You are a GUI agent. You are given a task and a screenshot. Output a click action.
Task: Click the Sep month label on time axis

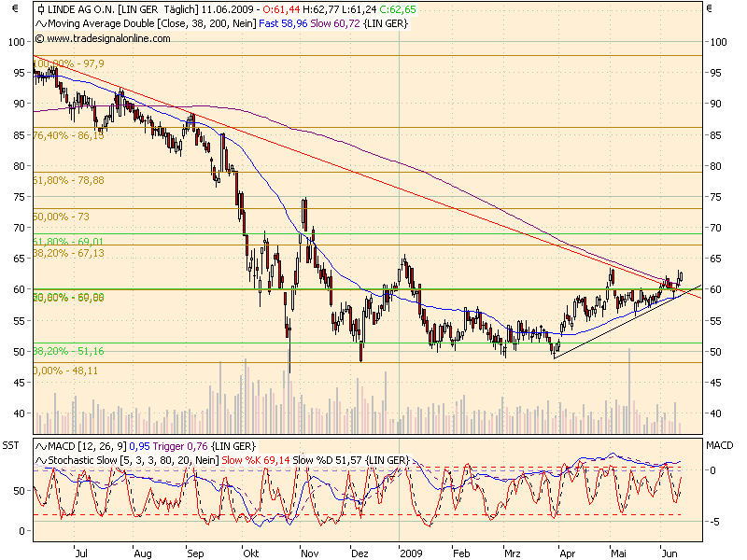point(195,553)
